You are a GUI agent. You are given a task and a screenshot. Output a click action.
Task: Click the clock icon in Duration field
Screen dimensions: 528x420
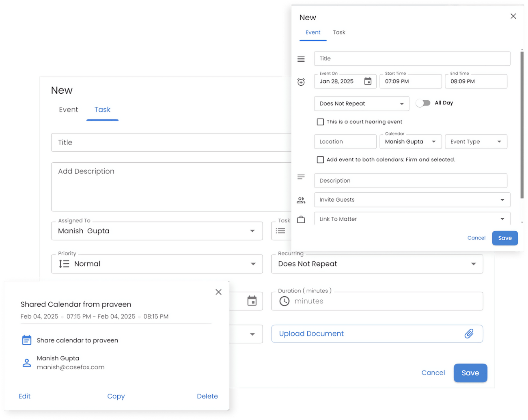[284, 301]
